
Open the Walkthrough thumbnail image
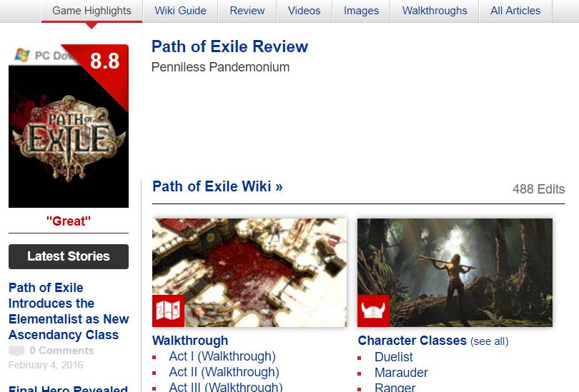coord(249,273)
